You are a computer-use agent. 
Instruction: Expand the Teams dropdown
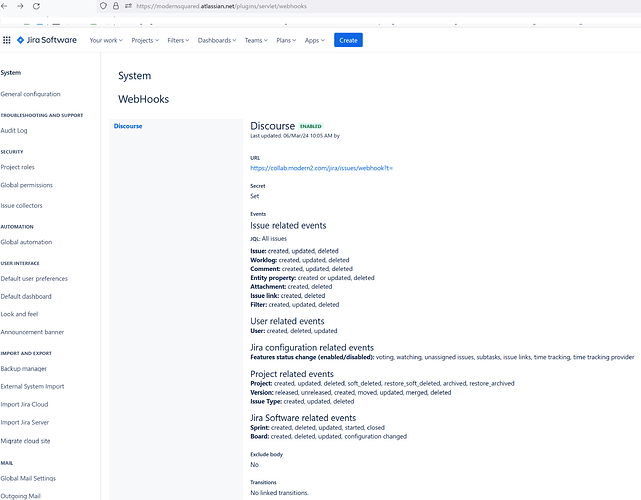[256, 40]
